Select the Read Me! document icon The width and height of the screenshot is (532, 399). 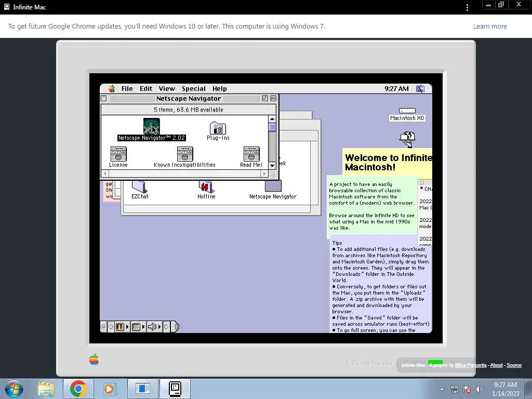point(251,154)
